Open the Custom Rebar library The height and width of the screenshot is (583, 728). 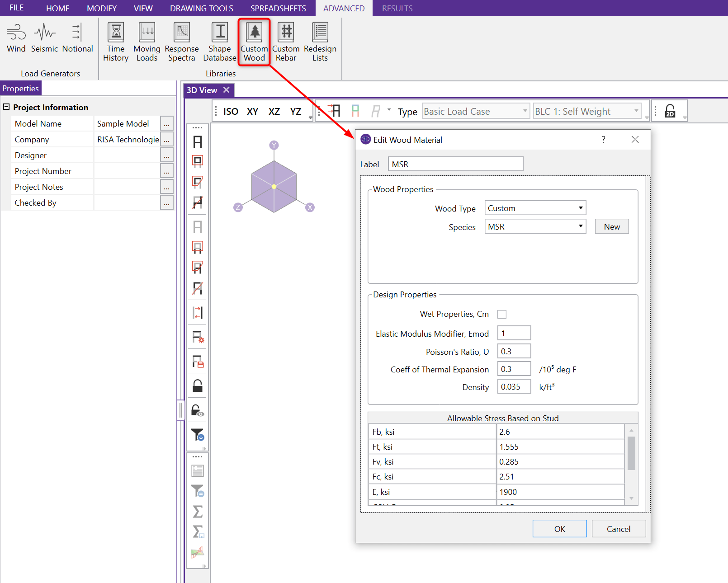pyautogui.click(x=286, y=42)
